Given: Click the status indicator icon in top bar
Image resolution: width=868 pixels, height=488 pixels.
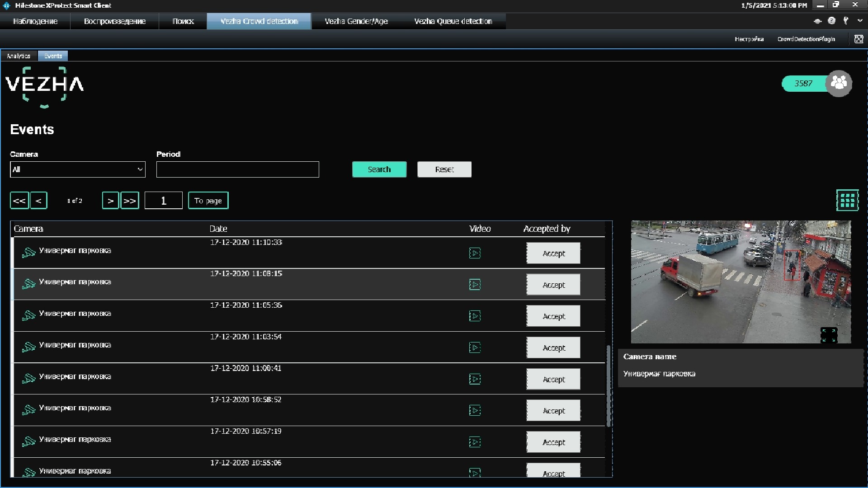Looking at the screenshot, I should click(817, 21).
